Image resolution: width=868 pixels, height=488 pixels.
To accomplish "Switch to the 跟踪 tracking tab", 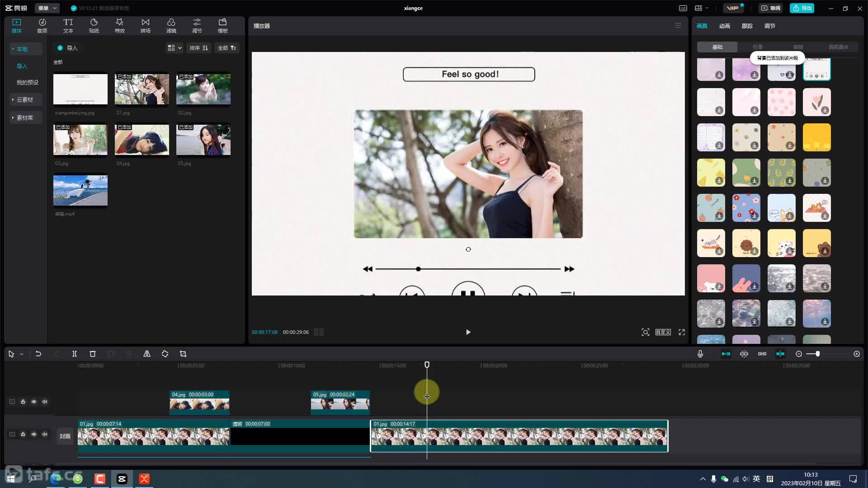I will [747, 26].
